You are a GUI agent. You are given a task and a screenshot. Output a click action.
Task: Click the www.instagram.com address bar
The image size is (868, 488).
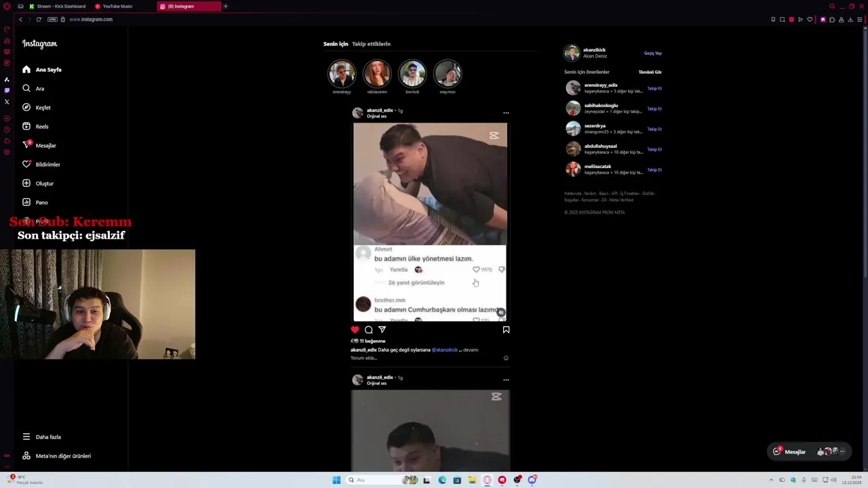90,19
